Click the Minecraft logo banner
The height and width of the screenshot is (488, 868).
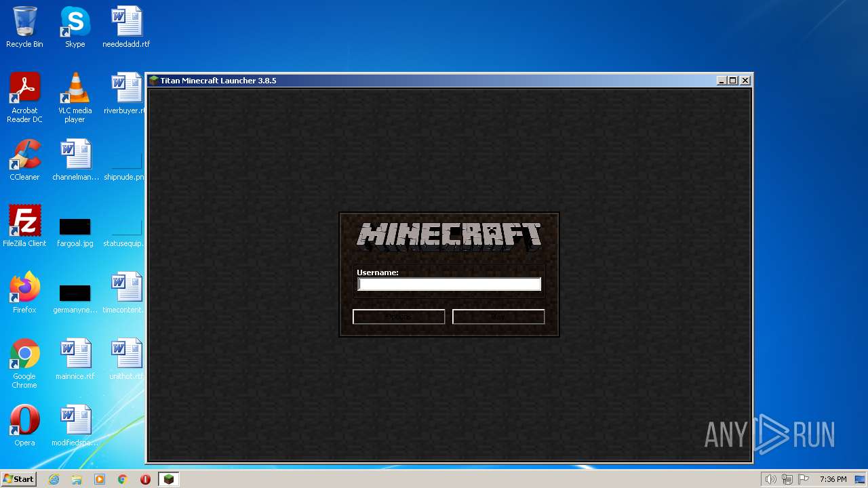(449, 237)
